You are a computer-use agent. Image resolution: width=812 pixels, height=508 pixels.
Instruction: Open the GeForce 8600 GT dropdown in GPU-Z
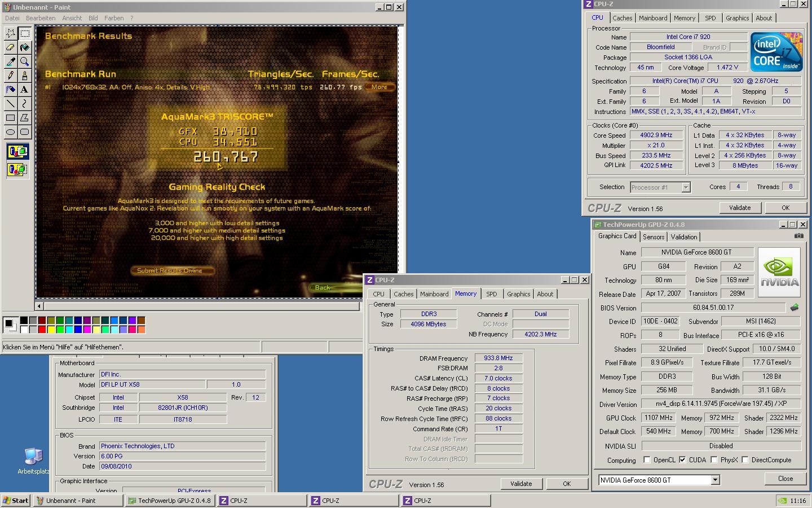(715, 480)
